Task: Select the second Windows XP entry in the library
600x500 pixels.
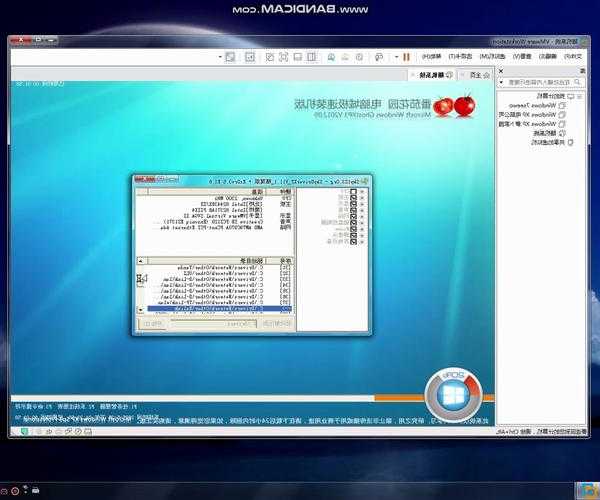Action: point(532,124)
